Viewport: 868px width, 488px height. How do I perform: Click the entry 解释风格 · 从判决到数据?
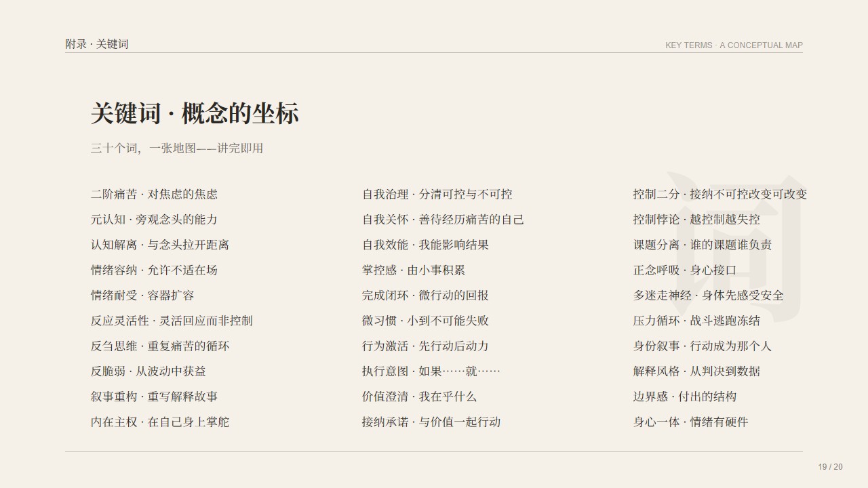coord(696,371)
